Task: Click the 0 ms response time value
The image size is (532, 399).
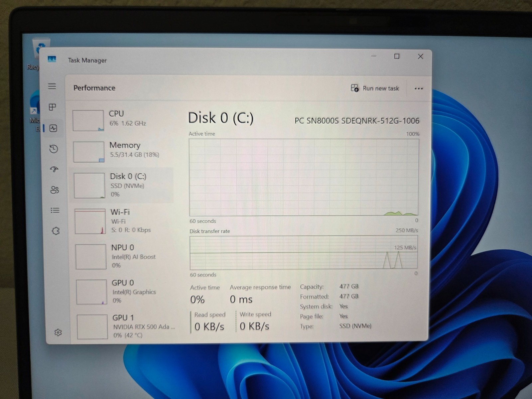Action: pyautogui.click(x=241, y=299)
